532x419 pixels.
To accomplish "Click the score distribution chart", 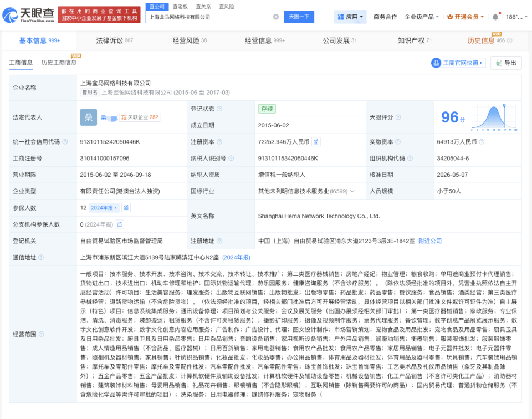I will click(x=494, y=117).
